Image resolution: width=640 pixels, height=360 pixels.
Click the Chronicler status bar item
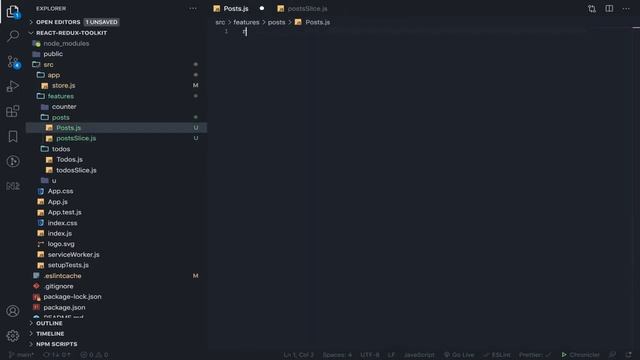(580, 355)
